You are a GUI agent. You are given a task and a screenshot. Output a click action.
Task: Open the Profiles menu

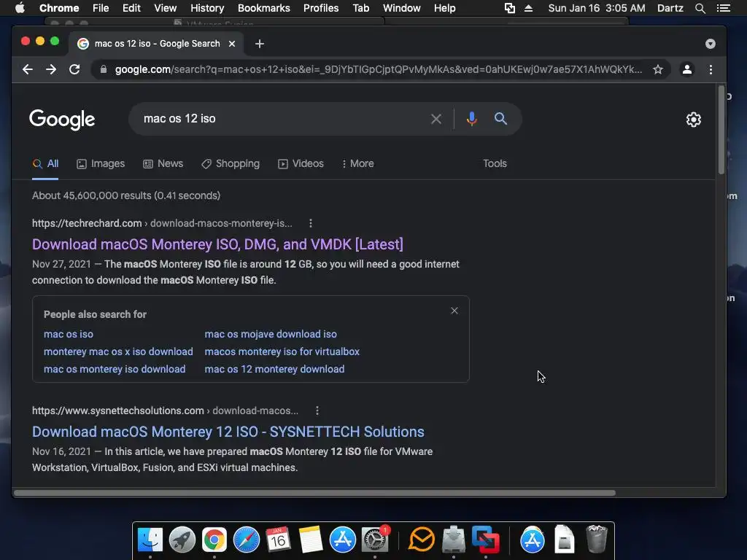(321, 8)
